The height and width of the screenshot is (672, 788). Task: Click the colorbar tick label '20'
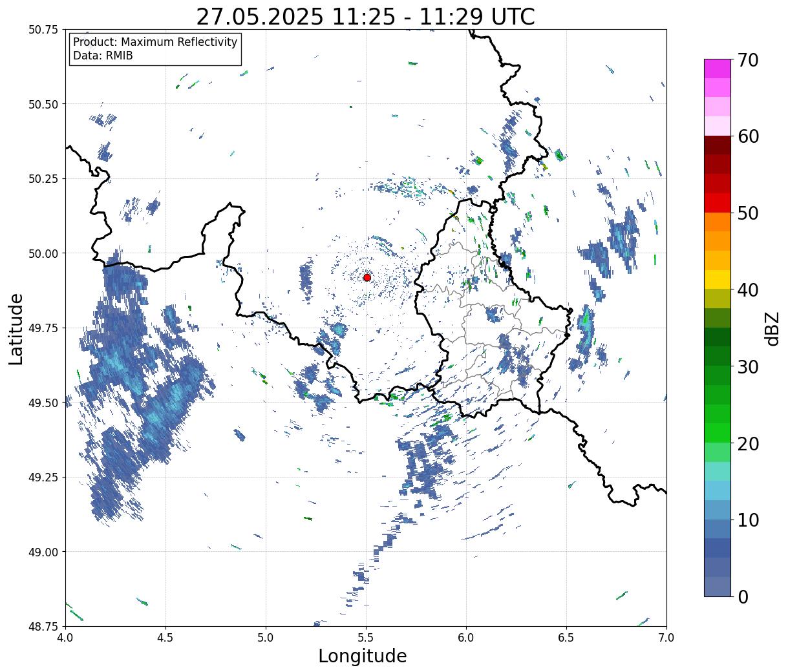pos(748,443)
